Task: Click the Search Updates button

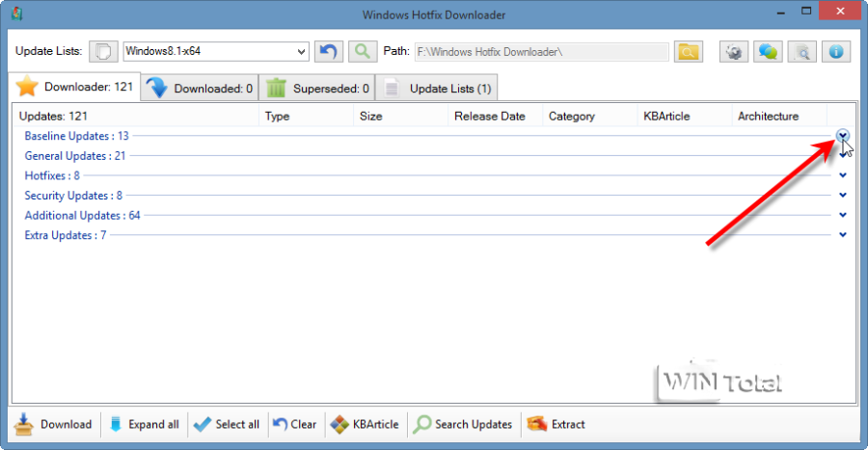Action: coord(462,424)
